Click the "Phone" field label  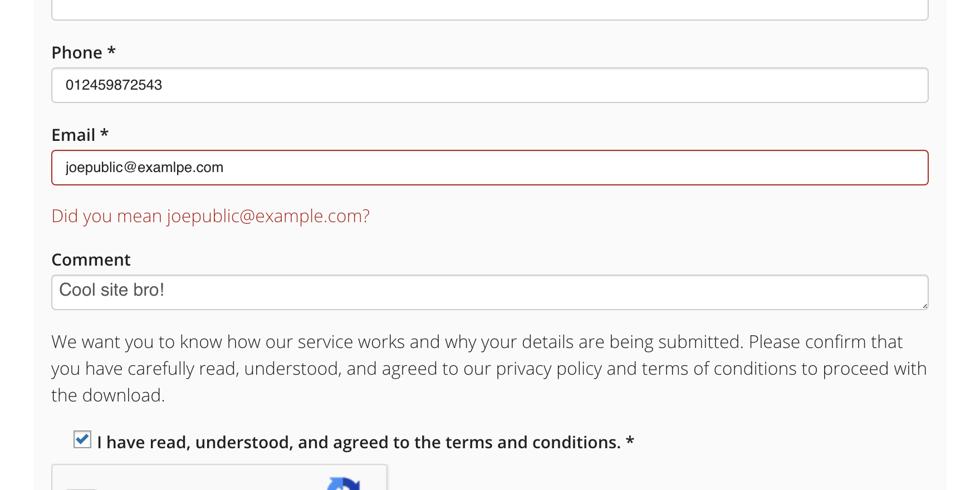pos(77,53)
